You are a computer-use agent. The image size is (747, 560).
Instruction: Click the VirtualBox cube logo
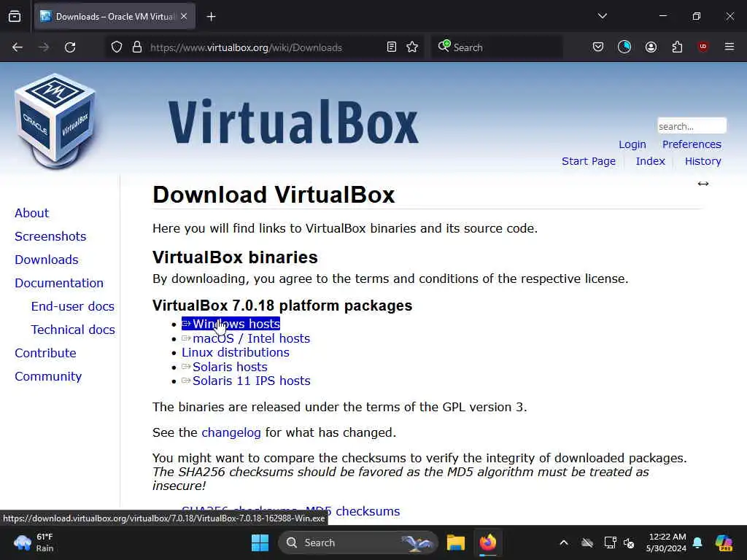click(x=55, y=122)
